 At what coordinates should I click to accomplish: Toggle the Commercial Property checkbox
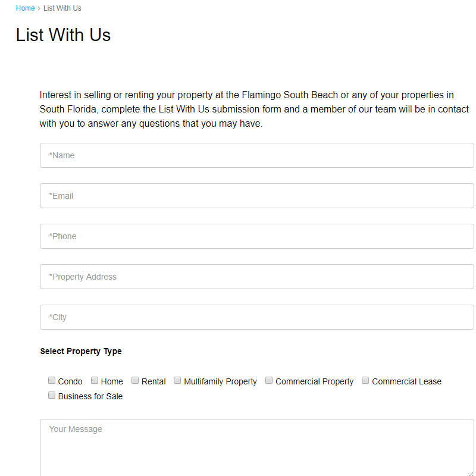click(x=269, y=381)
